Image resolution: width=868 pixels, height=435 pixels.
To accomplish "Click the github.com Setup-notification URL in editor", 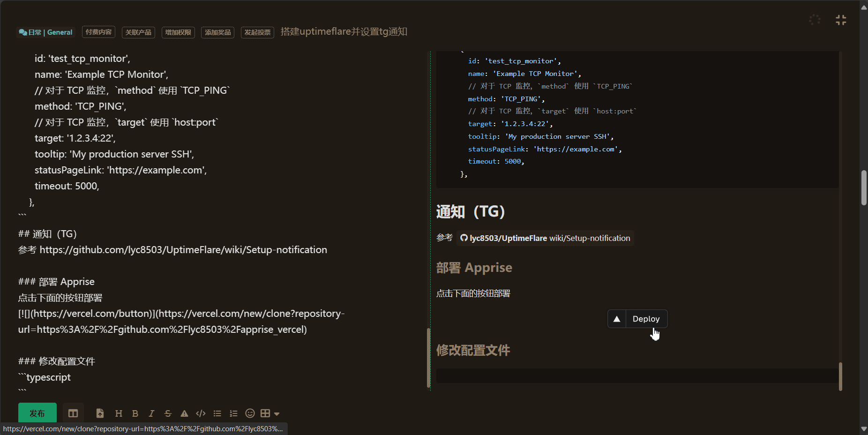I will 183,250.
